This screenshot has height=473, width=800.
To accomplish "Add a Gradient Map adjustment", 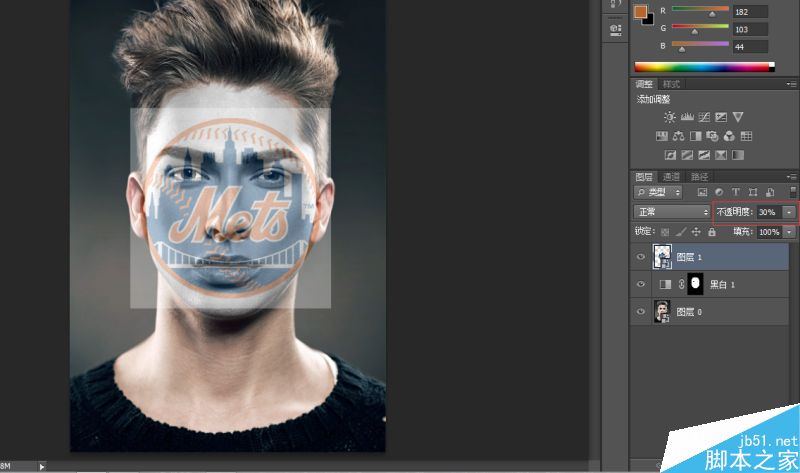I will (738, 155).
